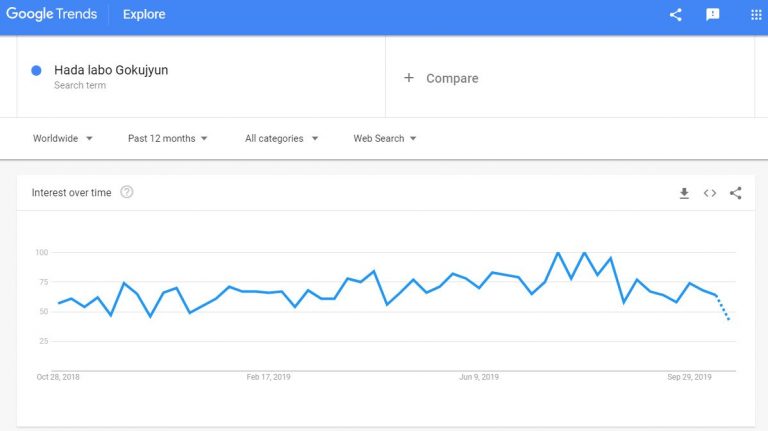Open the send feedback icon
This screenshot has width=768, height=431.
click(x=712, y=14)
